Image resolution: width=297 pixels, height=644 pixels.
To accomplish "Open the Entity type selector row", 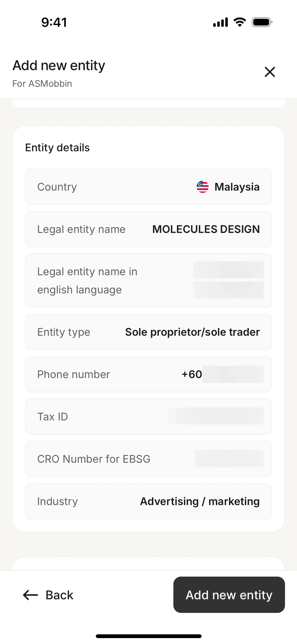I will point(148,332).
